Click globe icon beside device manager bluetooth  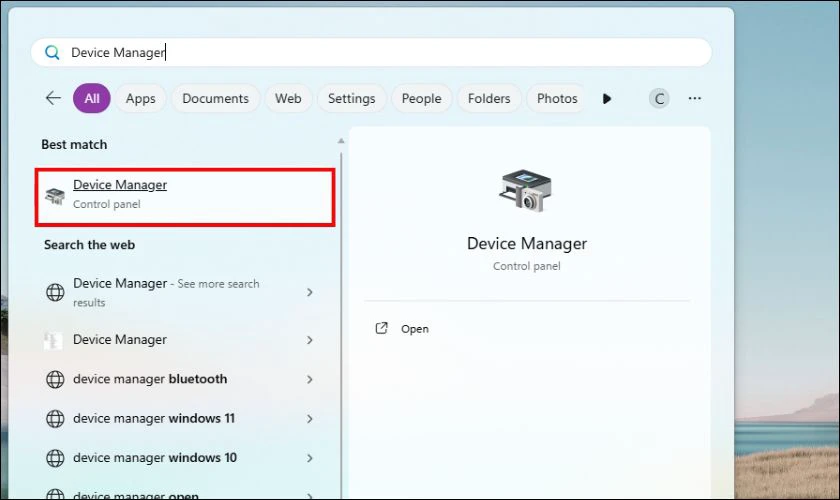(55, 380)
